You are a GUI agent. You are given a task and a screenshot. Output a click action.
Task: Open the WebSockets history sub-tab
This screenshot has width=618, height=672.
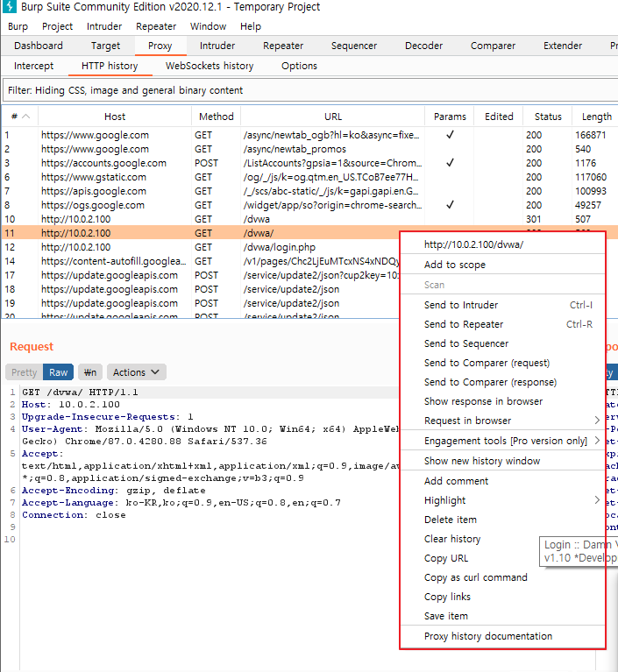(x=210, y=66)
